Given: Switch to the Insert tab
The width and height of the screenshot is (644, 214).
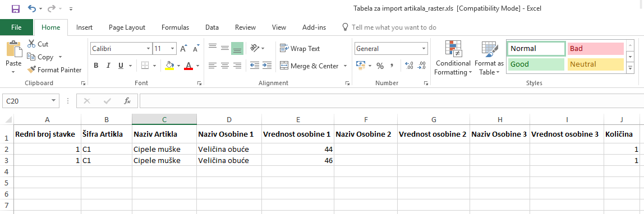Looking at the screenshot, I should coord(84,27).
